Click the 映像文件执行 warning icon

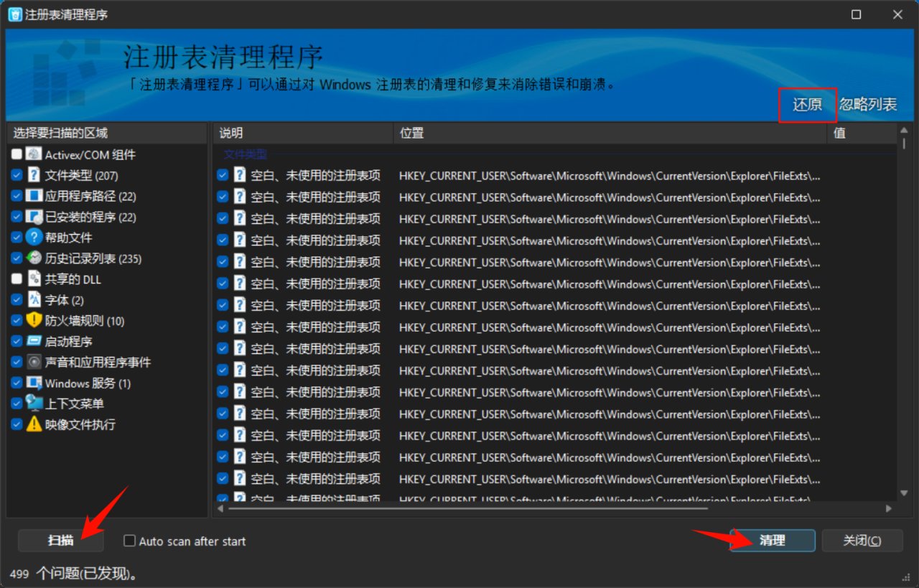[34, 424]
